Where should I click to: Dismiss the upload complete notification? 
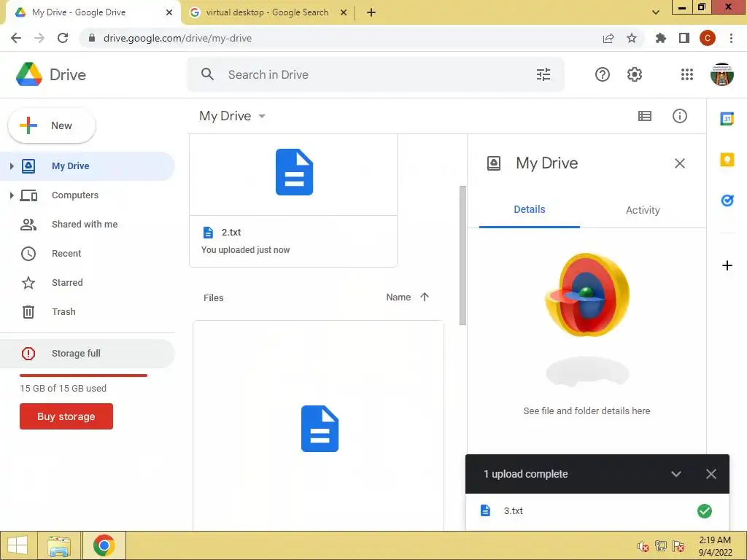pyautogui.click(x=711, y=474)
